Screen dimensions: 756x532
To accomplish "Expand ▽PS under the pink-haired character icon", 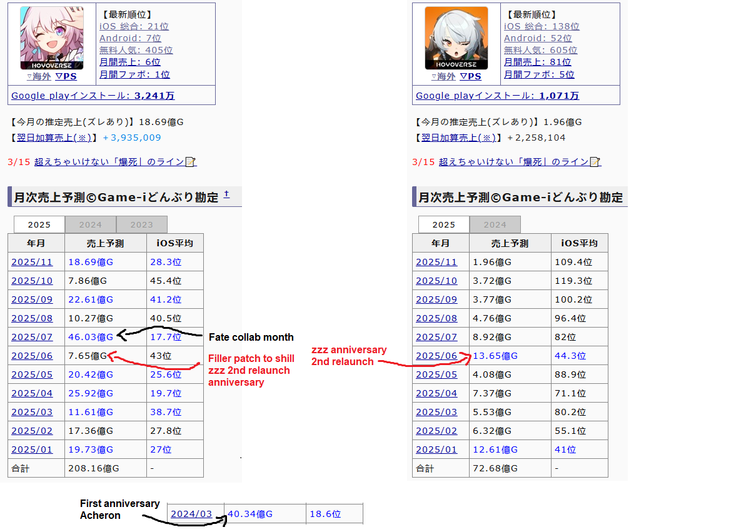I will tap(66, 76).
